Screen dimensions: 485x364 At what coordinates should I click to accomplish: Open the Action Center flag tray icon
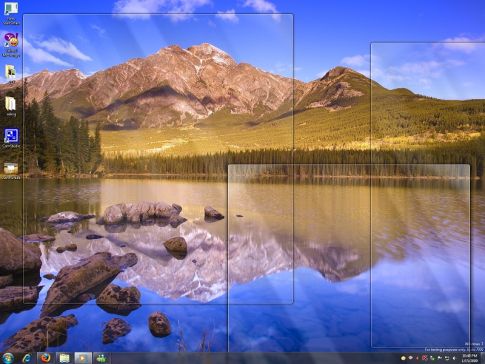coord(439,358)
